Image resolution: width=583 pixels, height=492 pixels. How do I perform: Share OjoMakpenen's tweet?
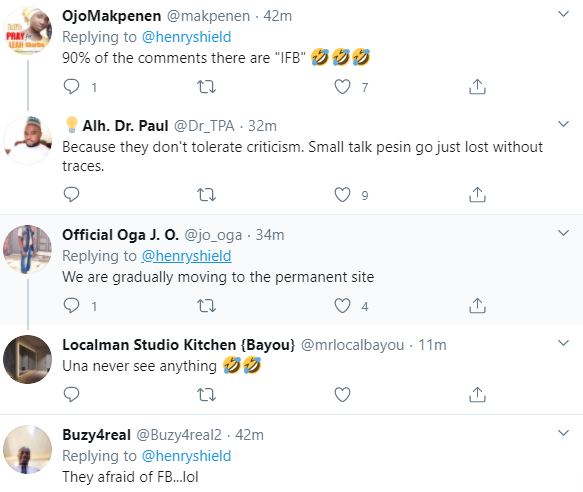coord(477,87)
